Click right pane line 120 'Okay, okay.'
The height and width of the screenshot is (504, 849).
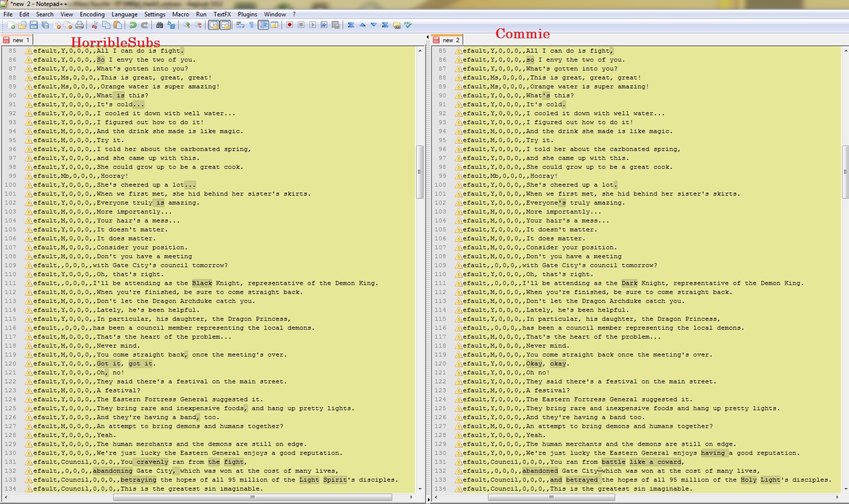548,363
